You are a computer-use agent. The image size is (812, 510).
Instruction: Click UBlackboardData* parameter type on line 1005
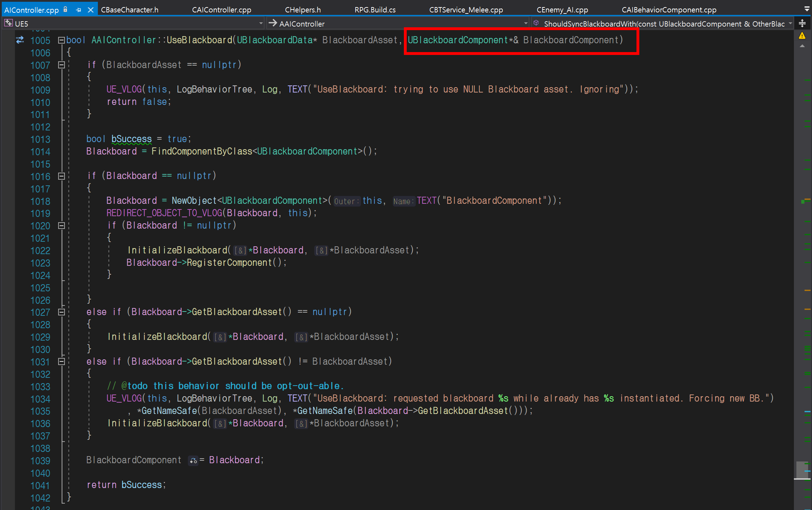point(277,40)
